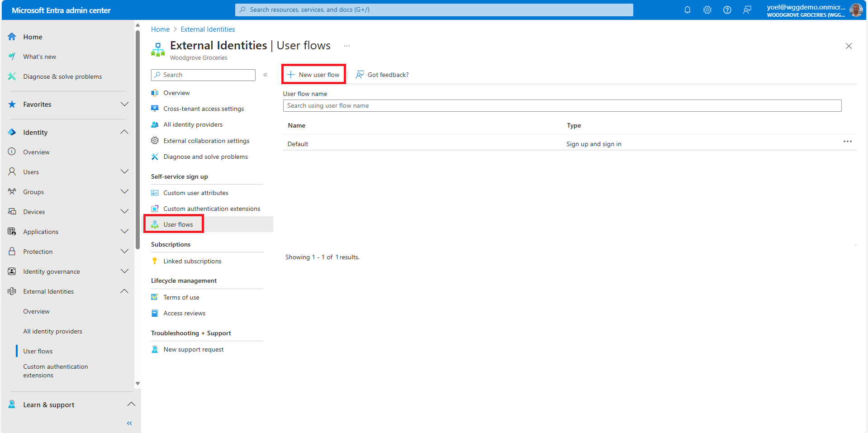Click the feedback icon in top bar
Image resolution: width=868 pixels, height=433 pixels.
(747, 10)
